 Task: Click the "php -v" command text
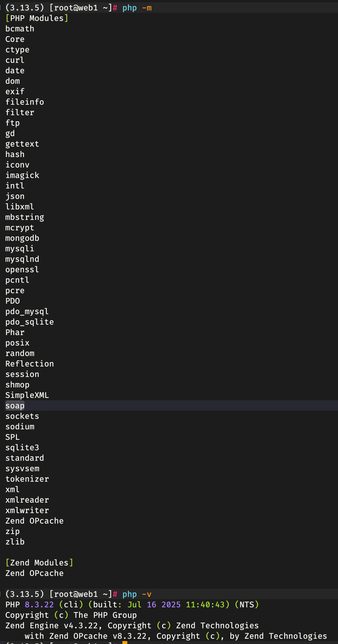point(137,594)
